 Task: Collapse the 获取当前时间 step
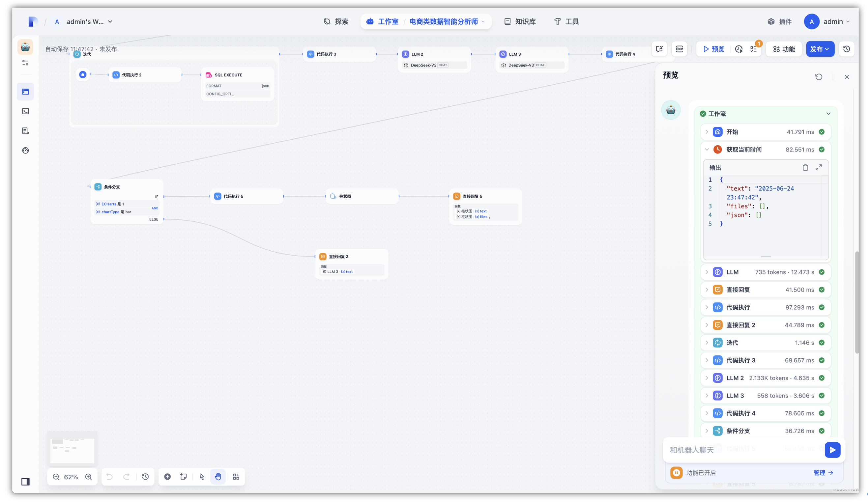707,150
